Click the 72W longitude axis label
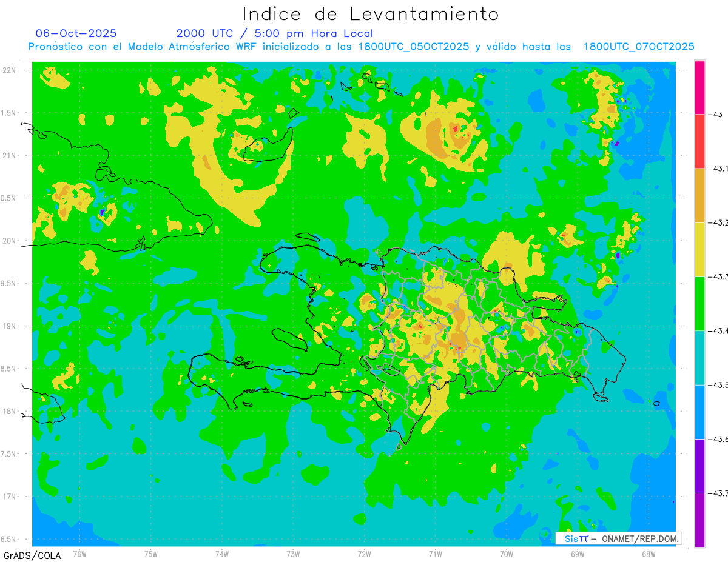 point(364,554)
